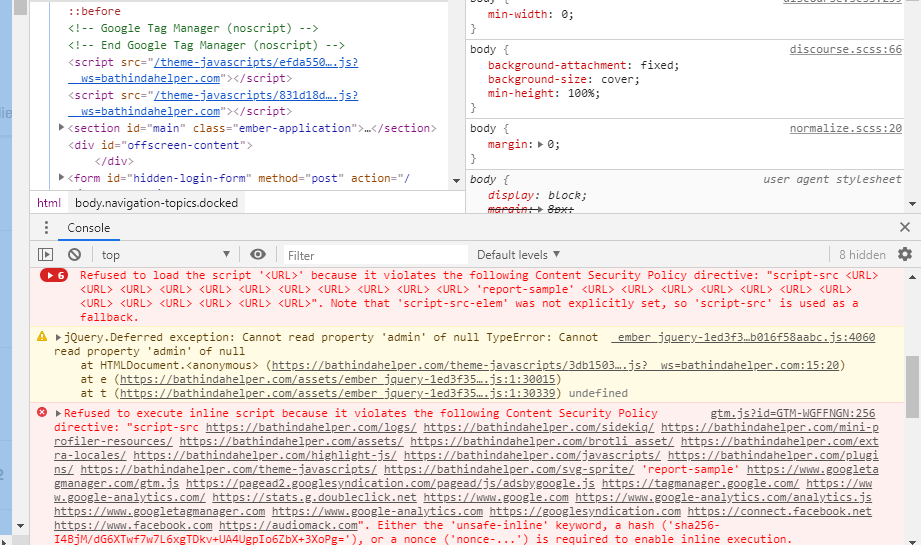The width and height of the screenshot is (921, 545).
Task: Open https://tagmanager.google.com/ link
Action: 700,483
